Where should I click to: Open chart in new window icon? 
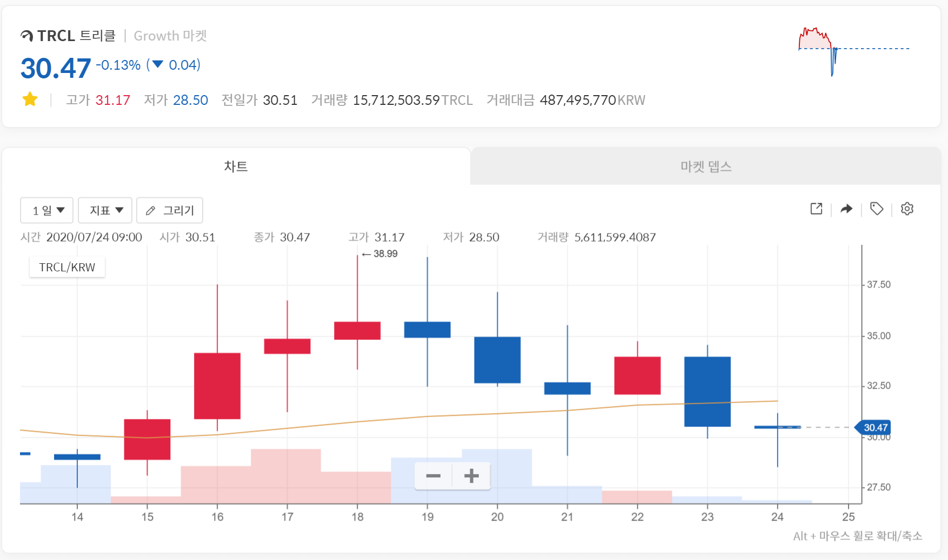816,209
